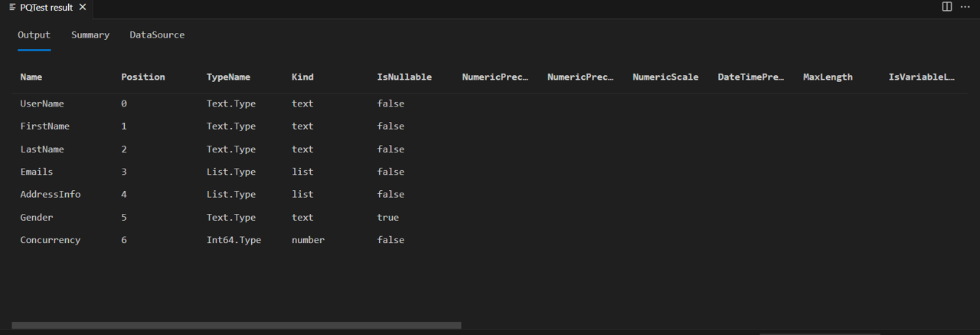Select the UserName row cell
Screen dimensions: 980x335
tap(42, 103)
